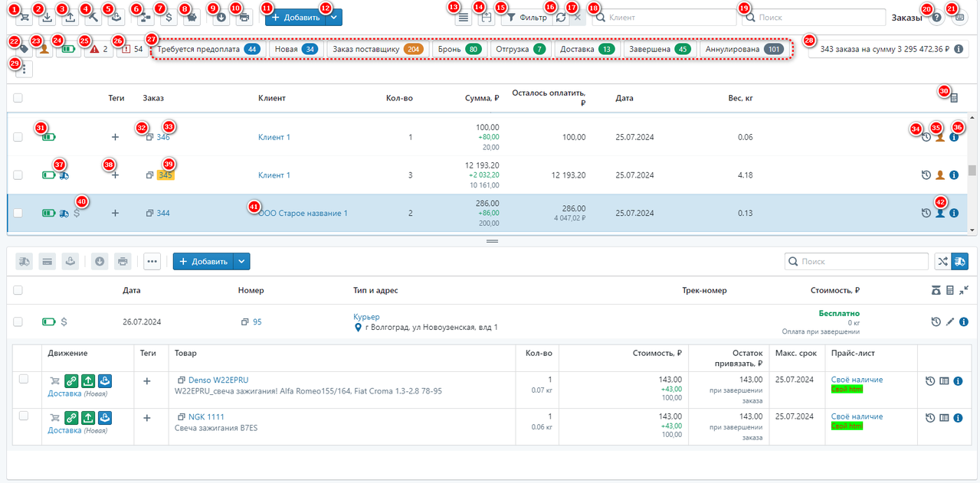Image resolution: width=980 pixels, height=483 pixels.
Task: Click the Фильтр button
Action: (526, 17)
